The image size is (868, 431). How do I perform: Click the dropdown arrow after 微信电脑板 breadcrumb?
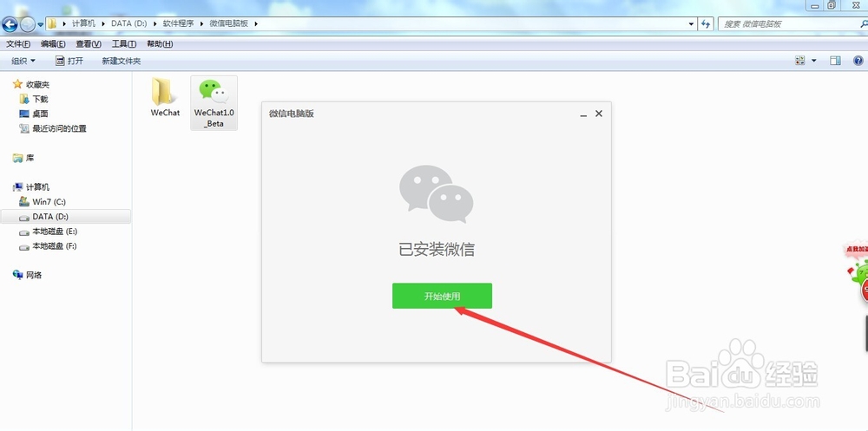coord(256,23)
